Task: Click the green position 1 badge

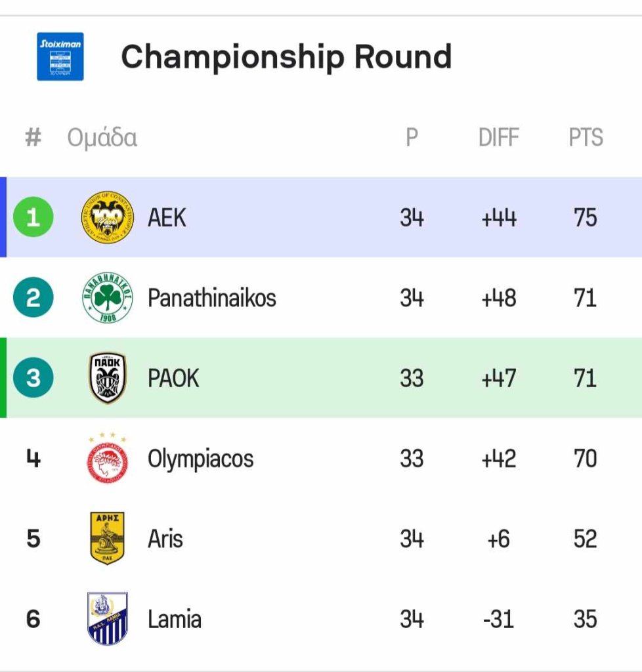Action: (33, 217)
